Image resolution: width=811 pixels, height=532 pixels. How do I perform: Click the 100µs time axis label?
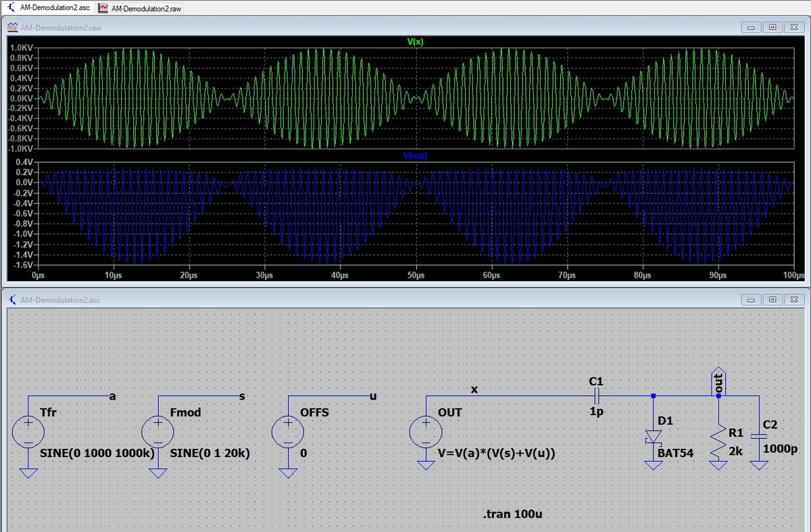pyautogui.click(x=793, y=276)
